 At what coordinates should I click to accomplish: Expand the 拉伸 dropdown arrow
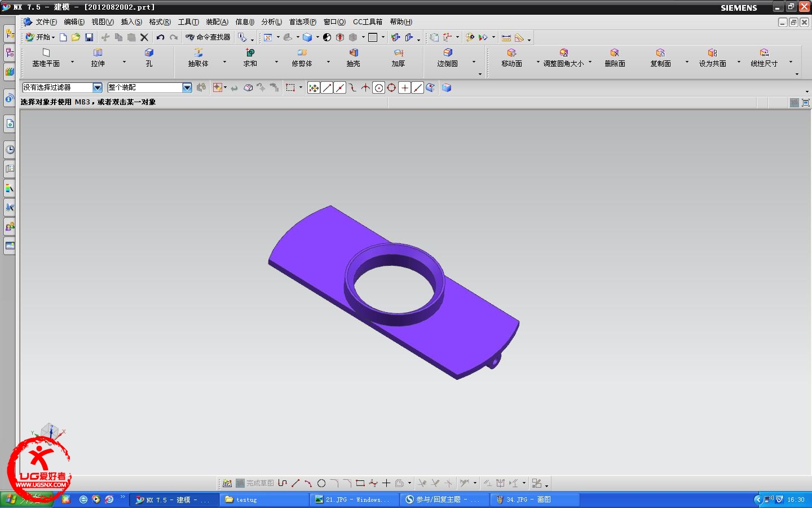pos(124,62)
